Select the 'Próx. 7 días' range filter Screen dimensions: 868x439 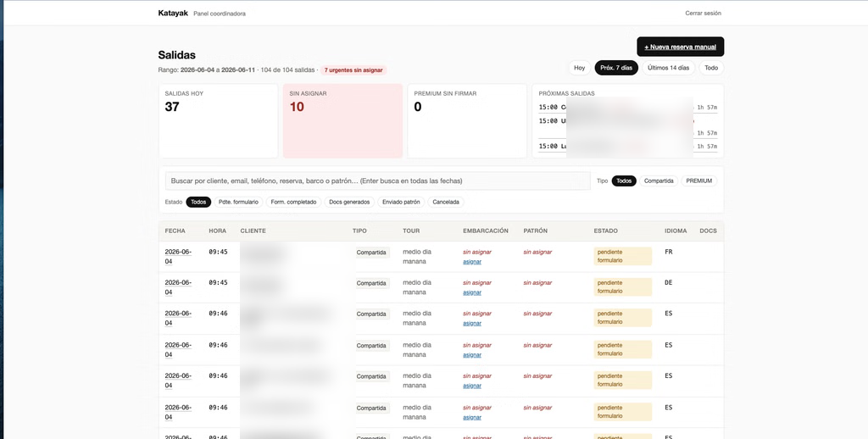click(616, 68)
